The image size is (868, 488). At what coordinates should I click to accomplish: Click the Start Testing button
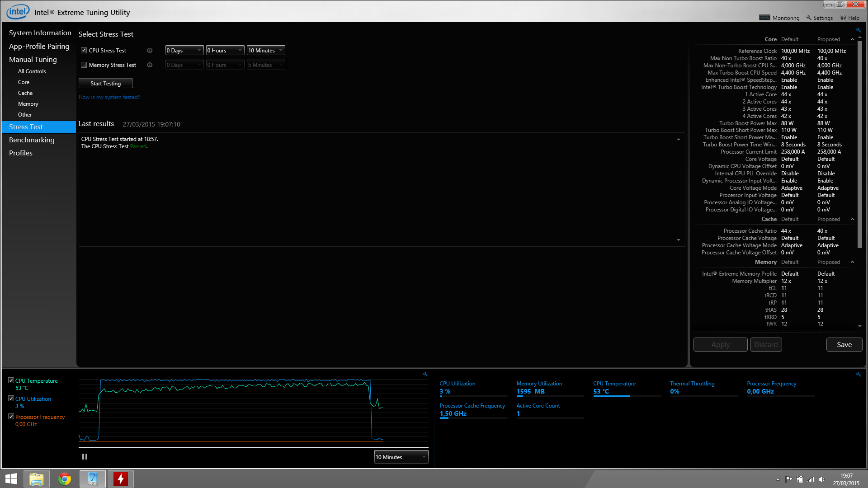105,83
